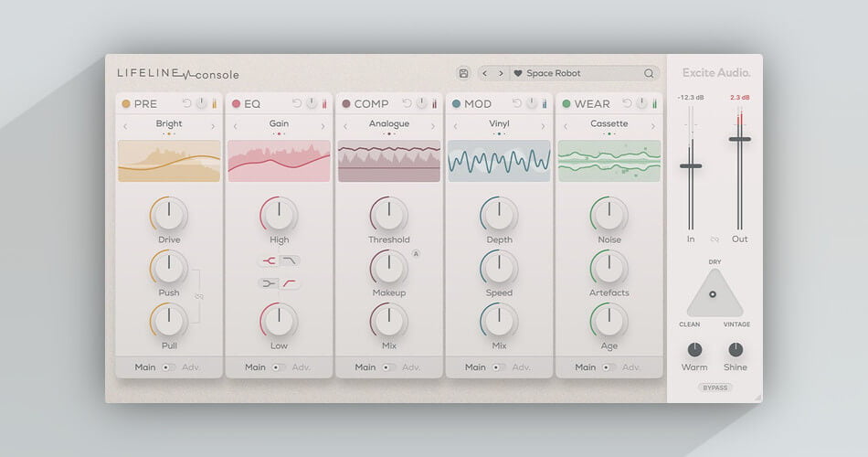868x457 pixels.
Task: Reset the PRE module with undo icon
Action: (x=187, y=103)
